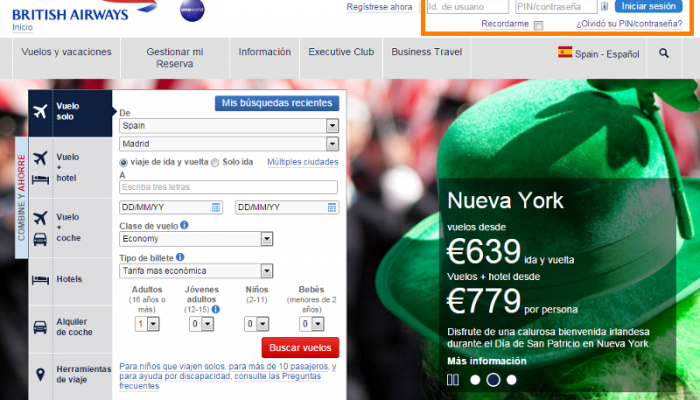Tick the Recordarme checkbox

(539, 25)
